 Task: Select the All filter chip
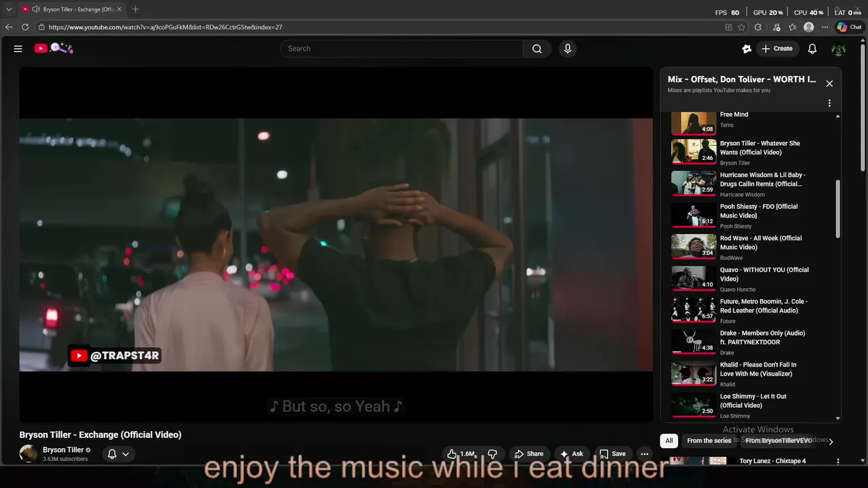pyautogui.click(x=669, y=441)
